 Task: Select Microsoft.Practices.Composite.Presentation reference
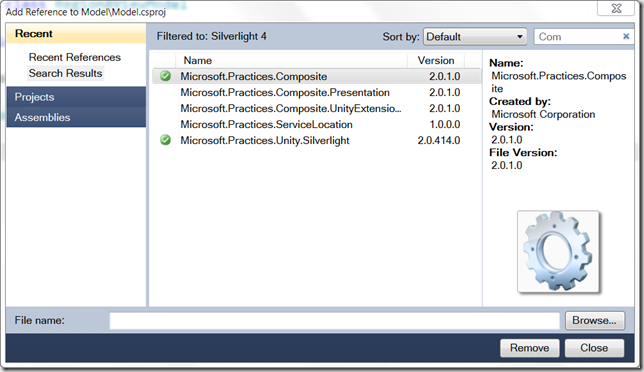(x=316, y=92)
